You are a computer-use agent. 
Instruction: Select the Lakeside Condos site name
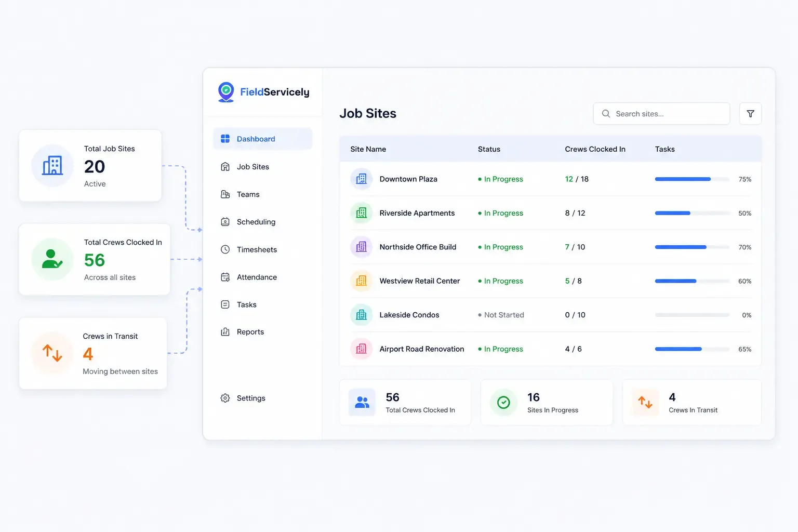tap(409, 315)
